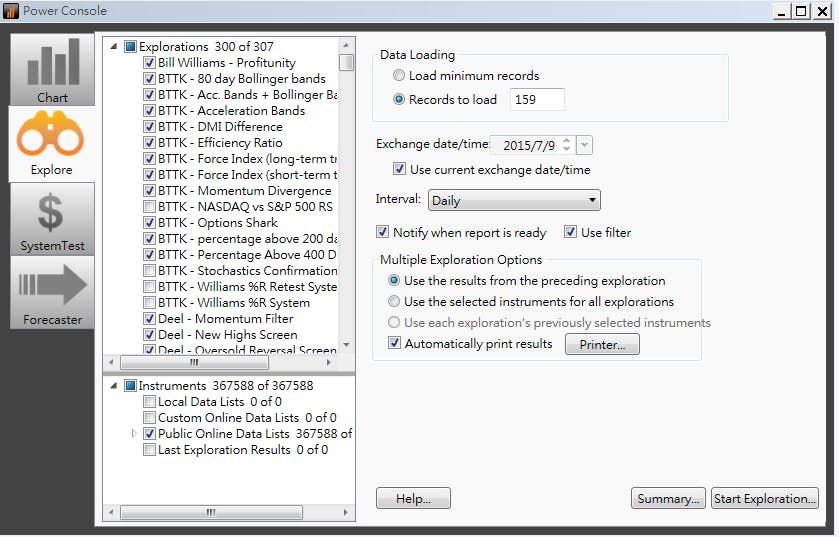Open the Chart bar-graph icon
Screen dimensions: 839x537
[x=52, y=68]
